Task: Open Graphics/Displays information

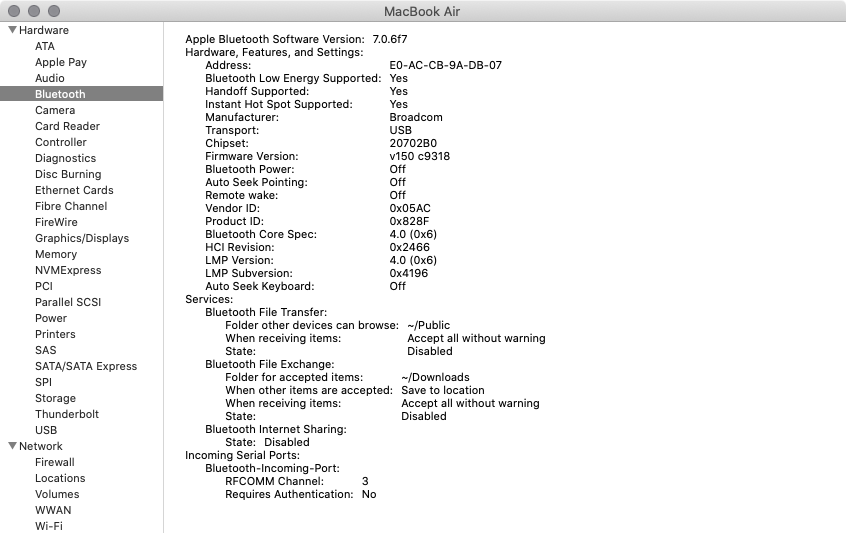Action: 82,238
